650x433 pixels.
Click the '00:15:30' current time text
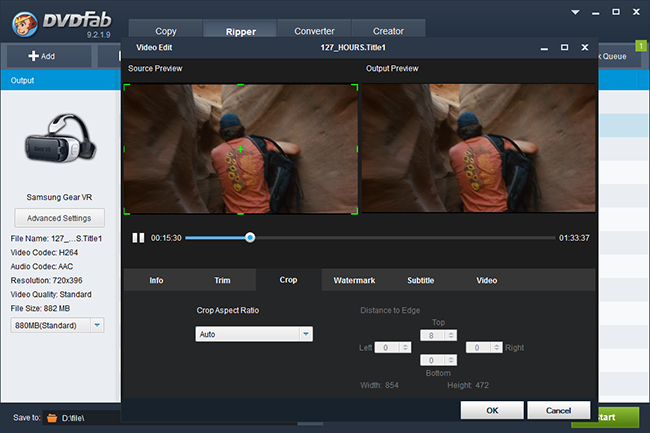pos(166,238)
